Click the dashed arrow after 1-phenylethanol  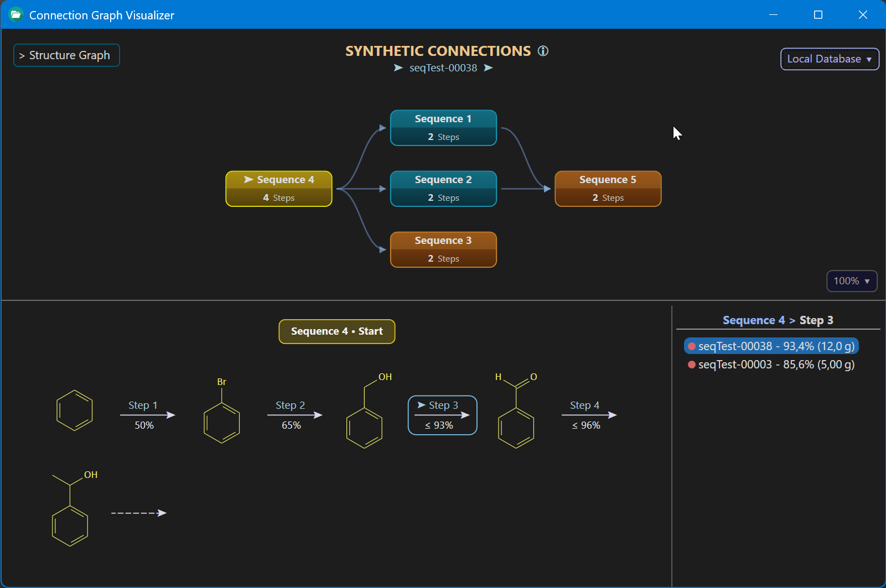[x=139, y=513]
